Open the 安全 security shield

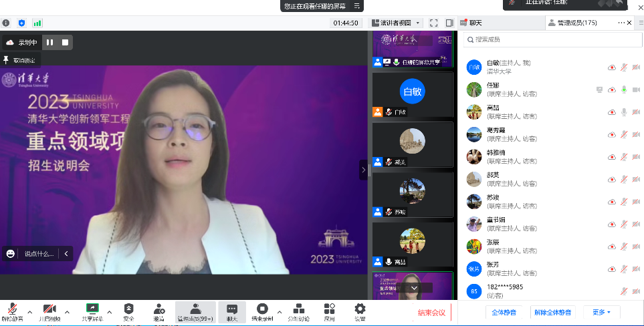click(x=128, y=312)
